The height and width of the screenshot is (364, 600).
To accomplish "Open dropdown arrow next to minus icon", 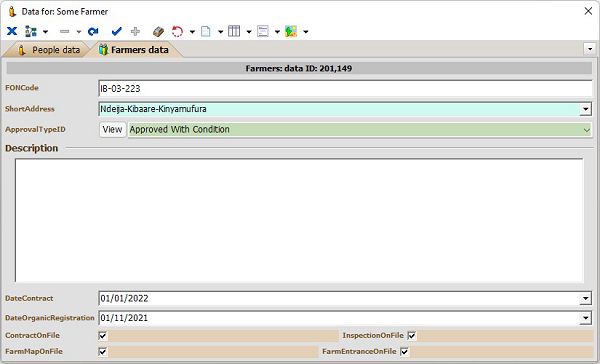I will tap(79, 31).
